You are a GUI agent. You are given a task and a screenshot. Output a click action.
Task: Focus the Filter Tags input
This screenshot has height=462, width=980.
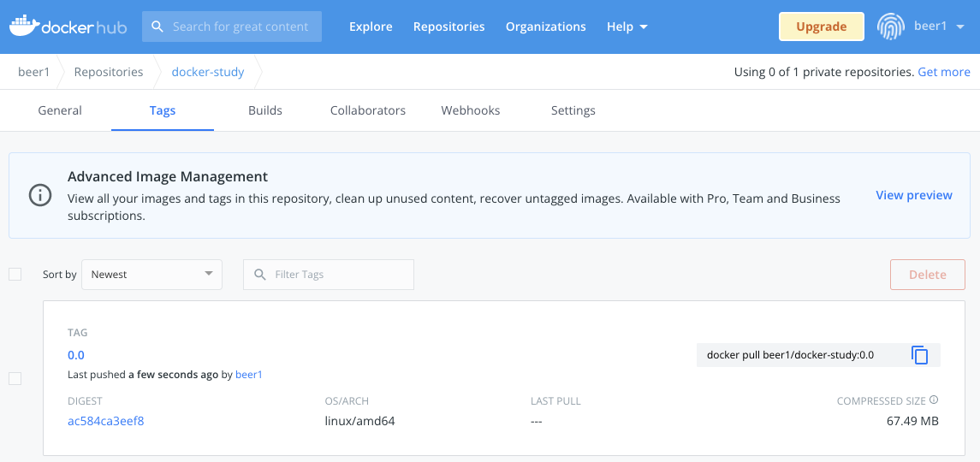pyautogui.click(x=329, y=275)
